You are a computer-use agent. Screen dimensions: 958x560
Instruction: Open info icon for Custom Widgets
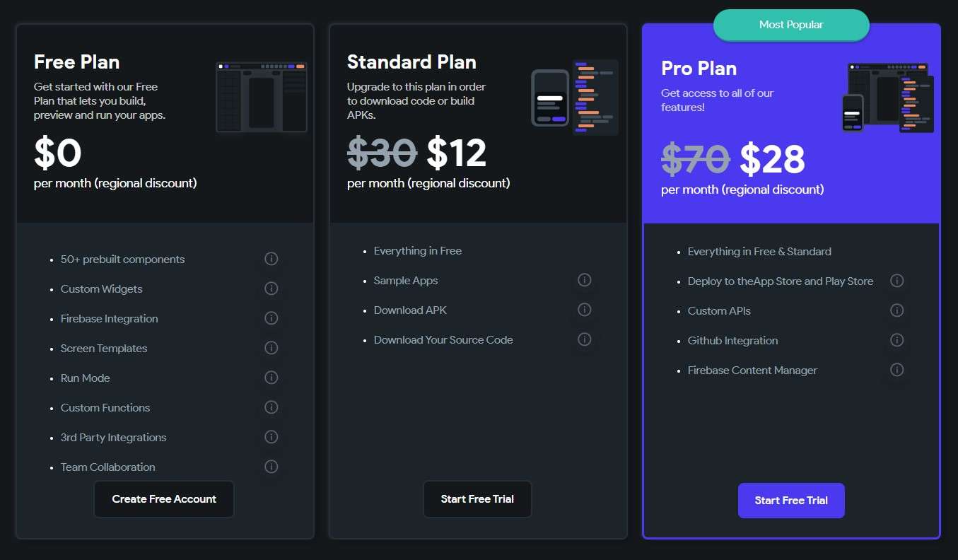coord(271,288)
